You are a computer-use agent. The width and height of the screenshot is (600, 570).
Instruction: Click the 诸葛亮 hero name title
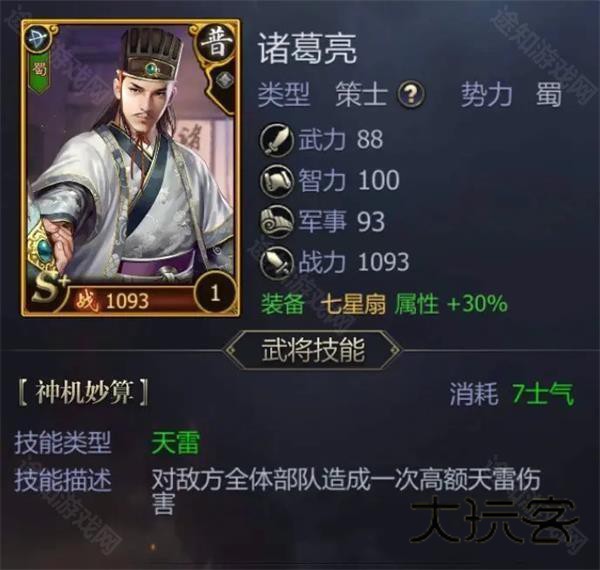coord(307,49)
